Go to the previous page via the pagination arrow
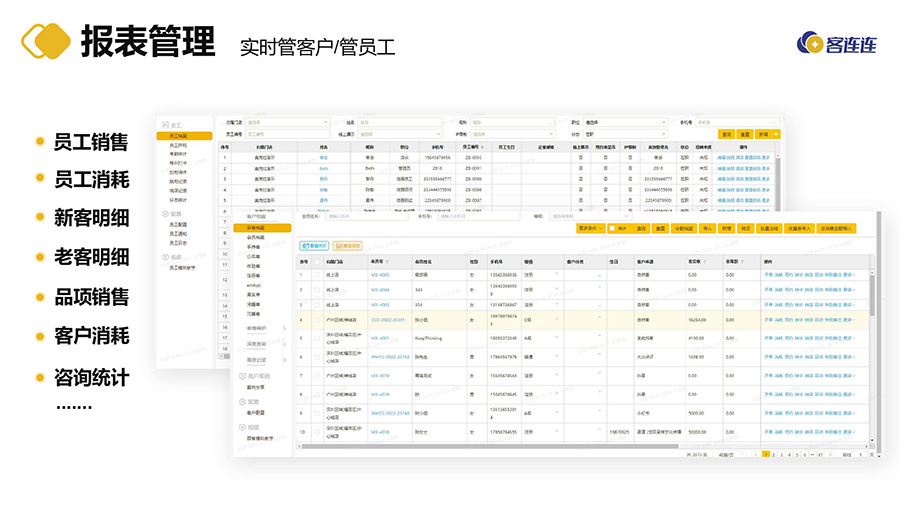900x506 pixels. [x=755, y=455]
